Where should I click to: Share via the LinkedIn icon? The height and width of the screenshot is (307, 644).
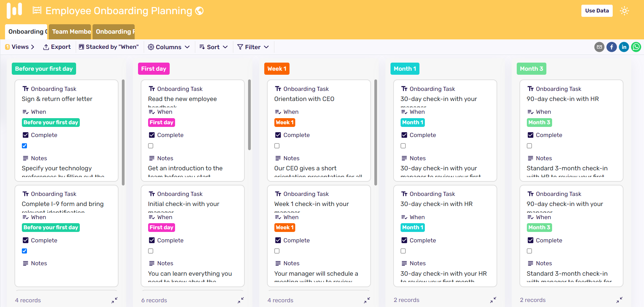pos(624,47)
